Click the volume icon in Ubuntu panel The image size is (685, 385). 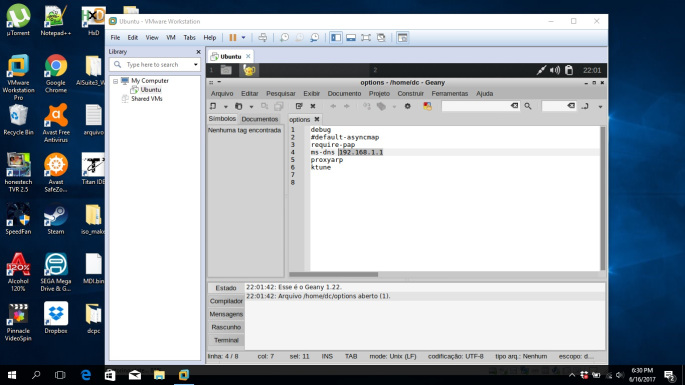coord(555,70)
